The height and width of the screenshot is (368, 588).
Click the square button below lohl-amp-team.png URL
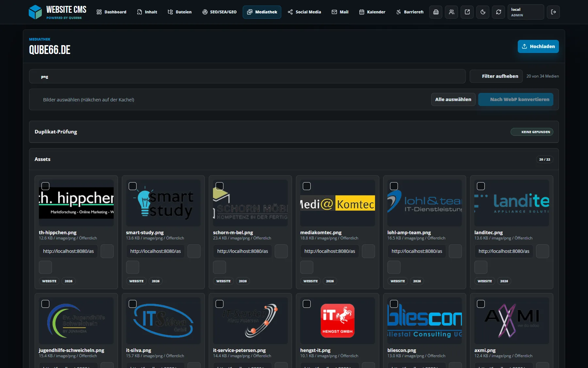coord(394,267)
